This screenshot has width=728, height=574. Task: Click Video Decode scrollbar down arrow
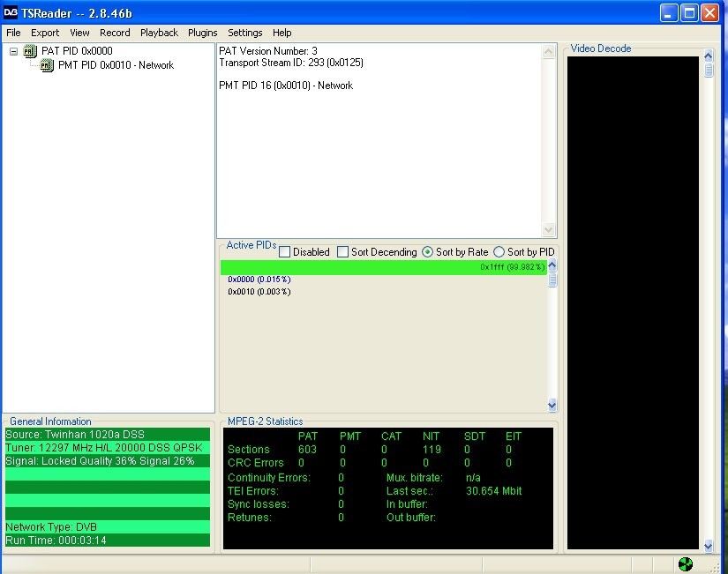point(708,546)
